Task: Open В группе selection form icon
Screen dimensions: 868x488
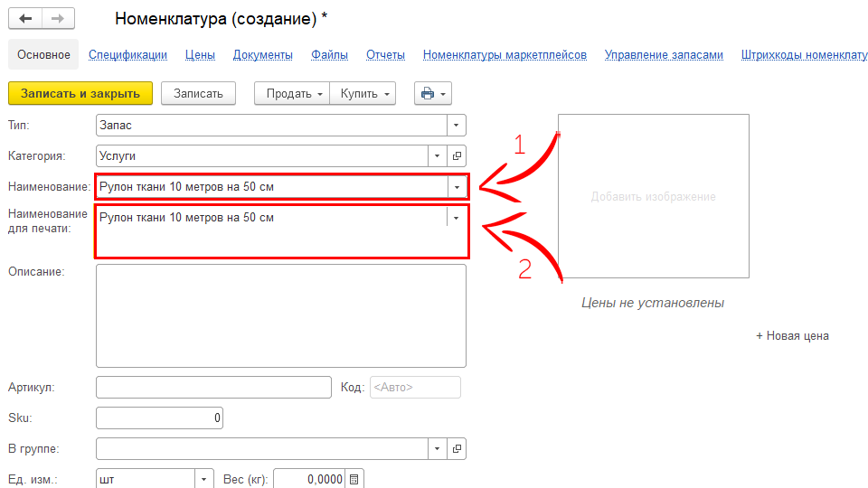Action: coord(457,448)
